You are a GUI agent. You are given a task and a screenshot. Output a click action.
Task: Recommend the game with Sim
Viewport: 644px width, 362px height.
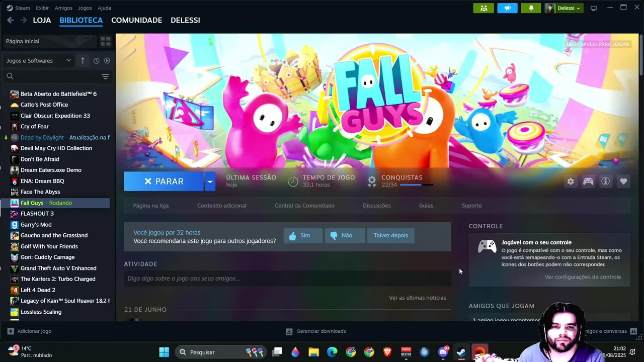coord(303,235)
